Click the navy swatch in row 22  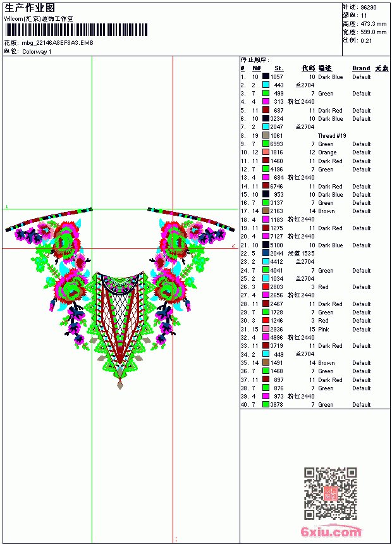click(x=266, y=253)
